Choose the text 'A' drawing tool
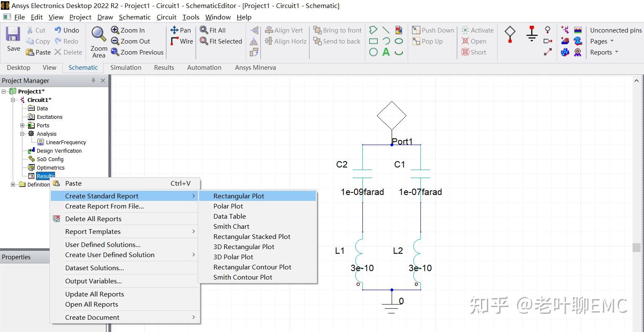The height and width of the screenshot is (332, 644). pos(386,52)
